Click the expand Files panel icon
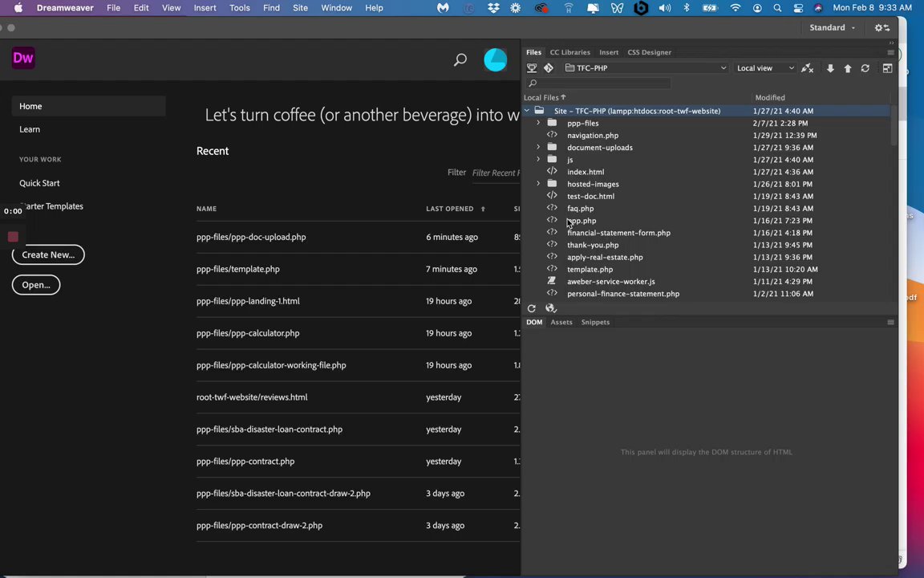 click(x=887, y=68)
